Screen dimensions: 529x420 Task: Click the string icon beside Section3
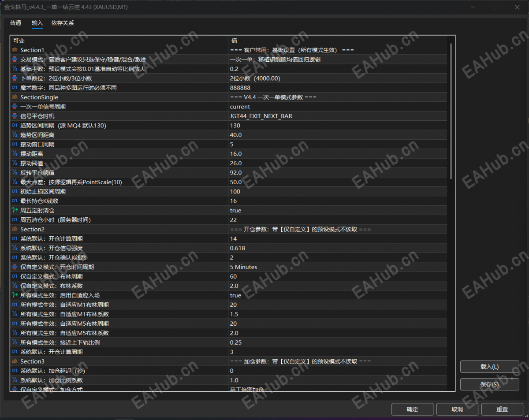(15, 361)
